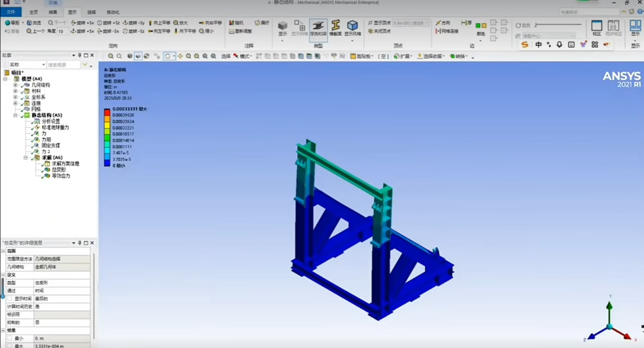This screenshot has height=348, width=644.
Task: Click the 搜索概要 search field
Action: coord(62,65)
